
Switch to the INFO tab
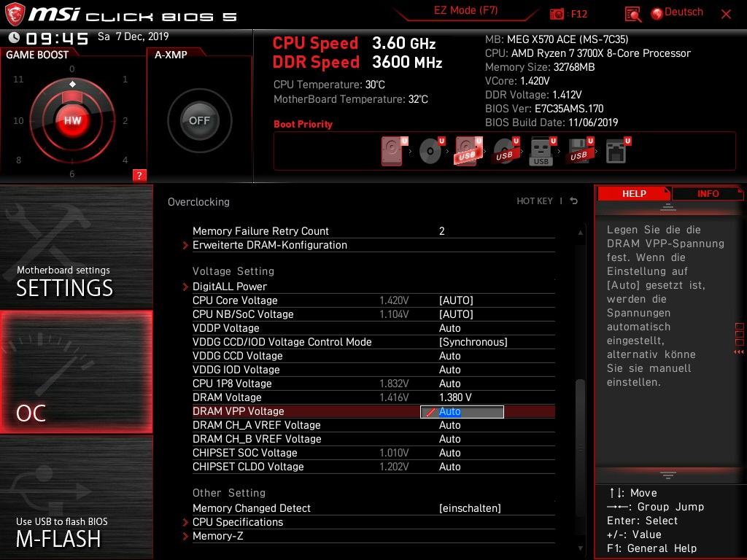pos(708,193)
